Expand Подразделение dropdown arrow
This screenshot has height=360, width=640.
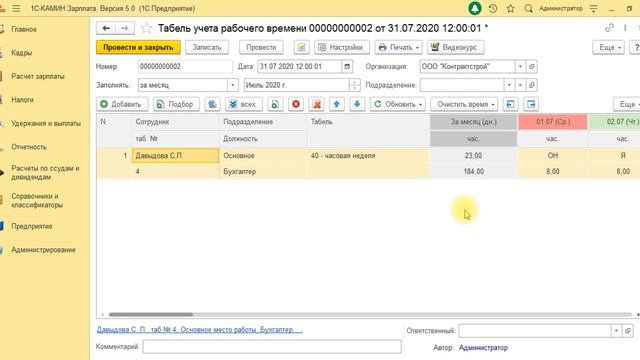coord(509,85)
